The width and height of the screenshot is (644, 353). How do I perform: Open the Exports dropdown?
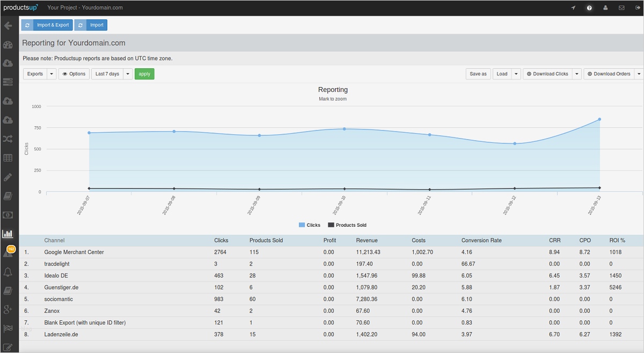pos(35,74)
